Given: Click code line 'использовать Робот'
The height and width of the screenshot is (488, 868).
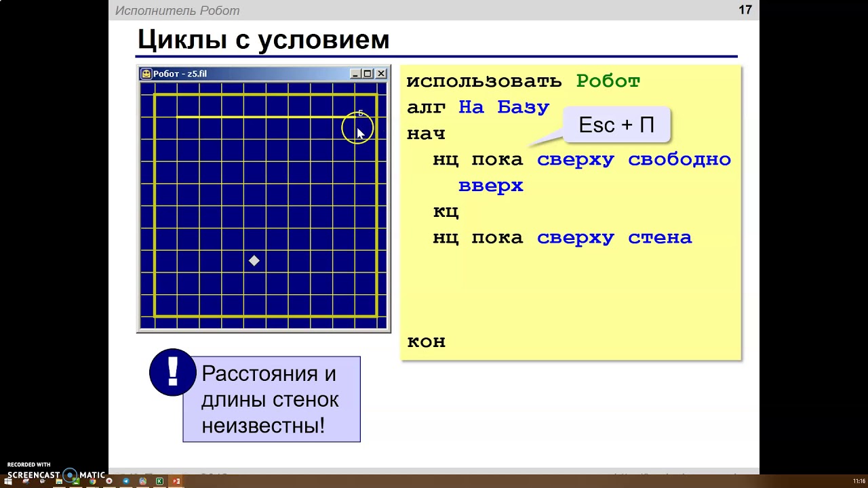Looking at the screenshot, I should tap(524, 81).
